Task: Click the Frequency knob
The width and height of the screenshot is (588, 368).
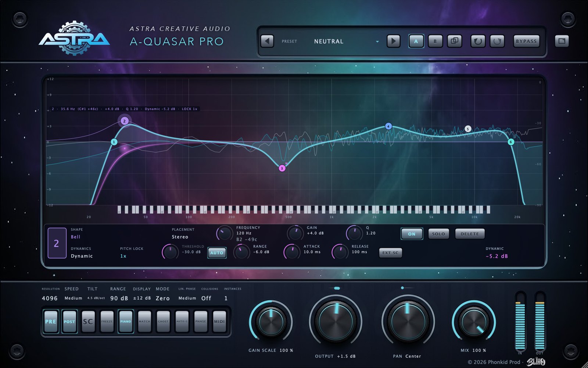Action: pos(225,233)
